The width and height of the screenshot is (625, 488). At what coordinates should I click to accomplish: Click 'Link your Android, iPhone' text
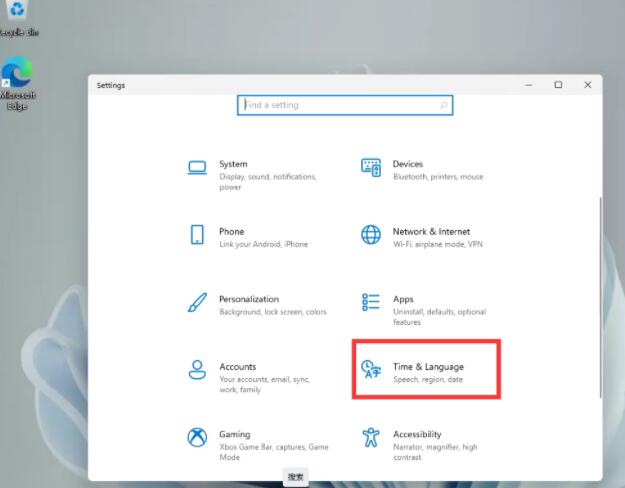263,244
